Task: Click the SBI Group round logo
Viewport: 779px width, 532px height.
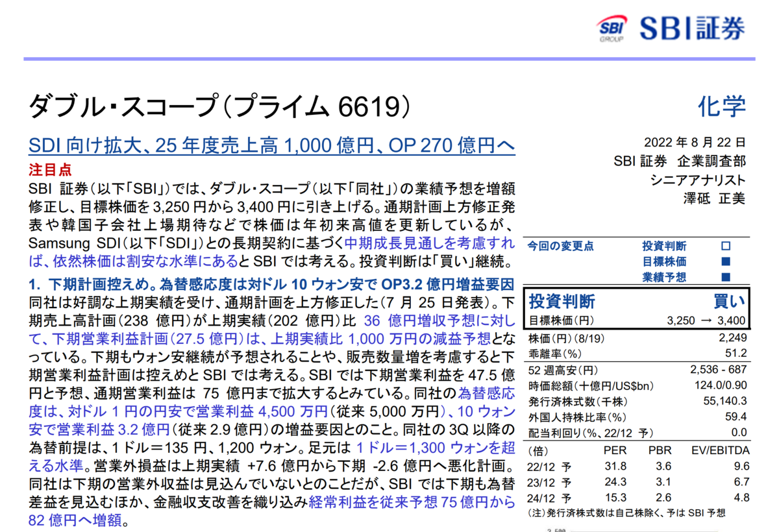Action: click(611, 30)
